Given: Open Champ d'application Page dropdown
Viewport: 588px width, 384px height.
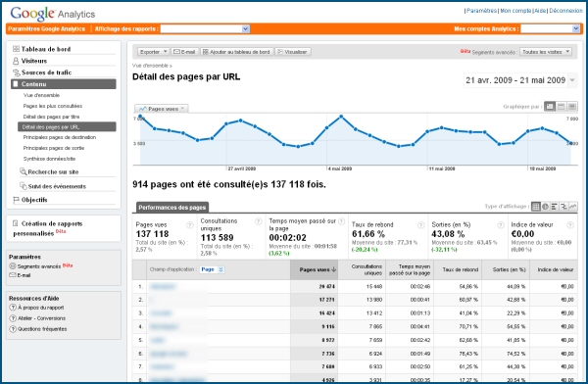Looking at the screenshot, I should pos(212,269).
